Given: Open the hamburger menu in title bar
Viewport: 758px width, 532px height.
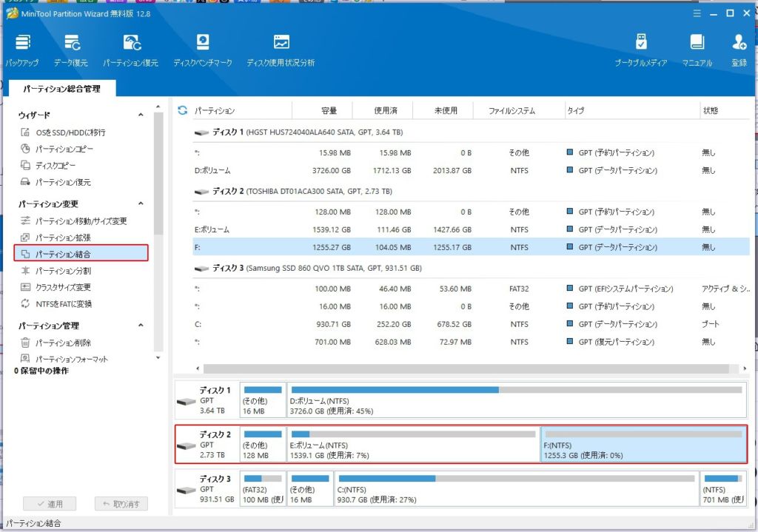Looking at the screenshot, I should click(696, 13).
